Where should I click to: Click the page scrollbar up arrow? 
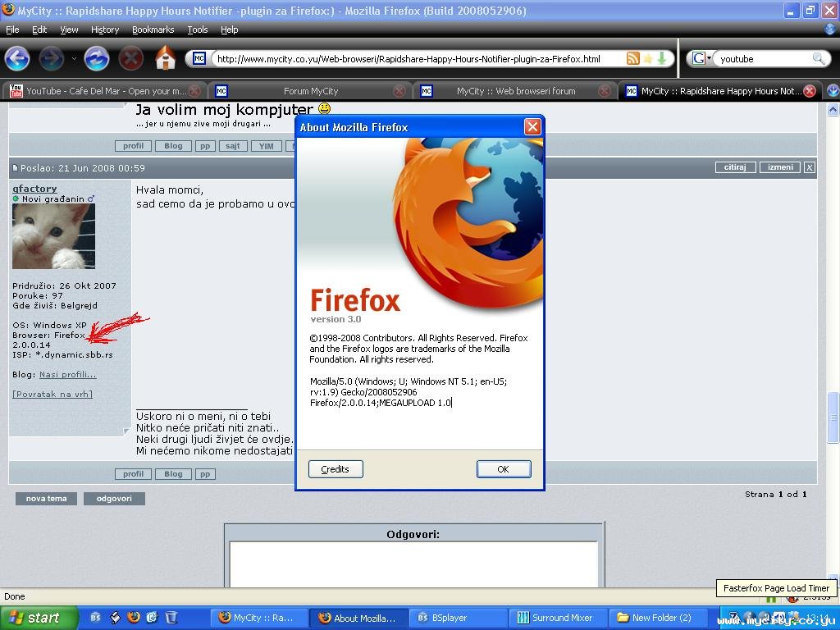point(833,111)
